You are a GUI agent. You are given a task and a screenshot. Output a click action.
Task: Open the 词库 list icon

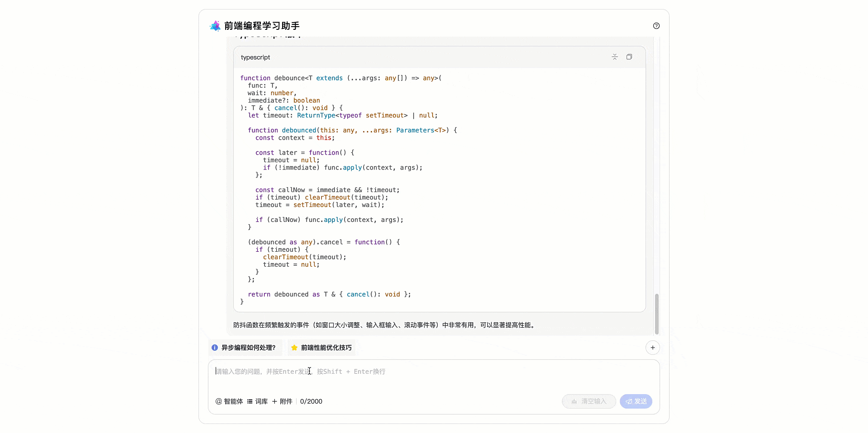coord(250,401)
